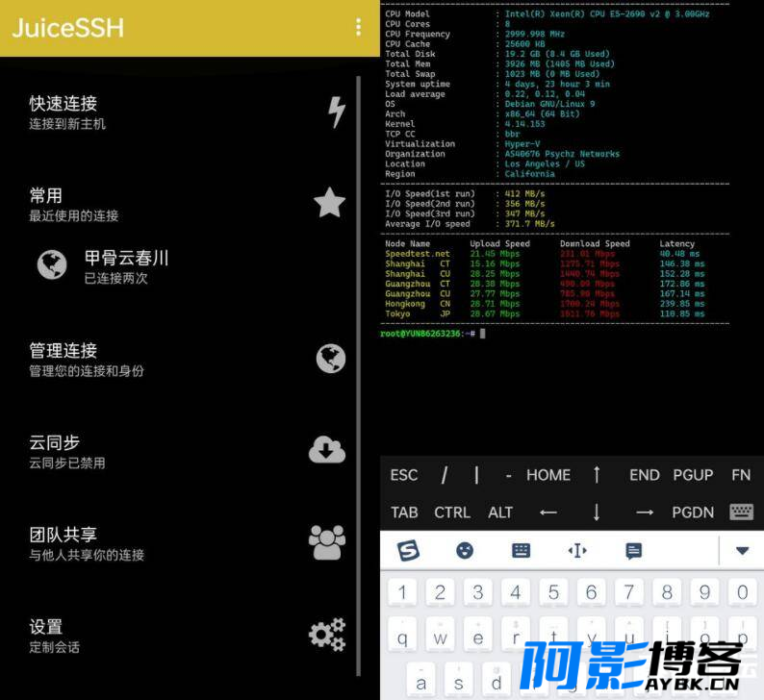Toggle the ALT modifier key
The height and width of the screenshot is (700, 764).
500,512
